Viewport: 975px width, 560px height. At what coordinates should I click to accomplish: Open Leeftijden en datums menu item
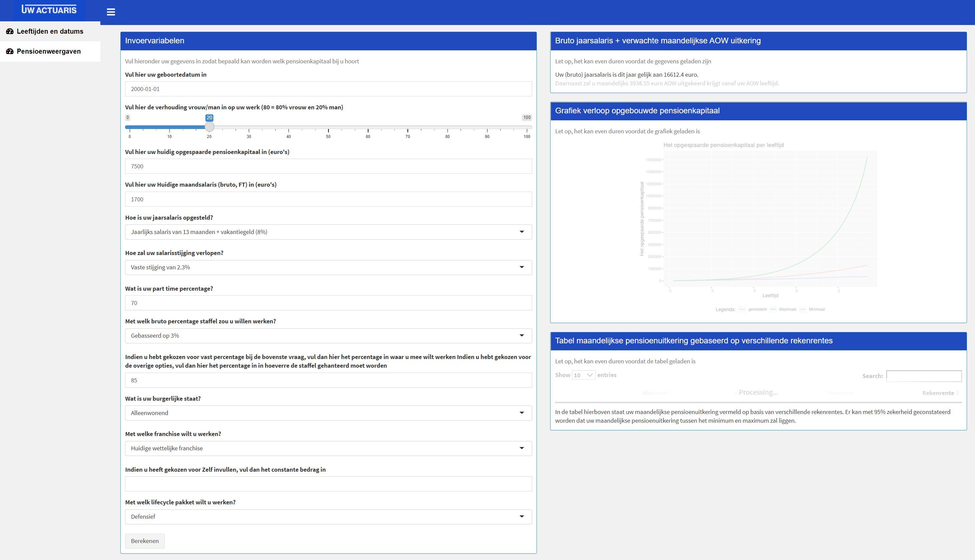tap(50, 32)
